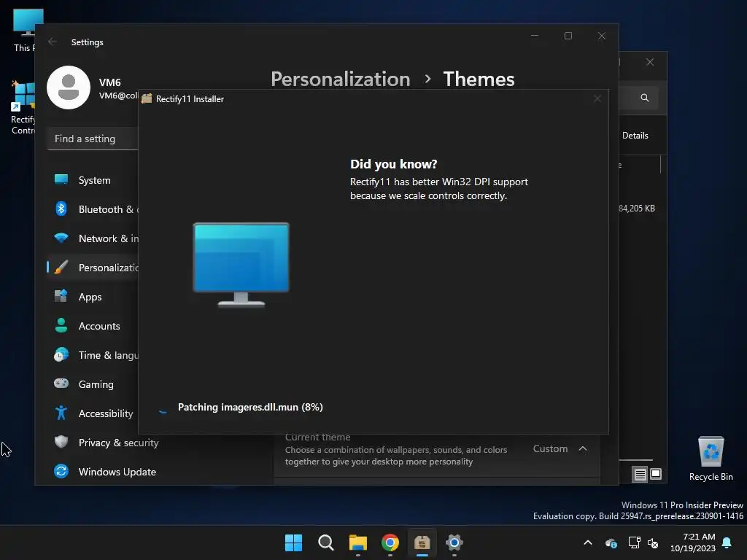Open System settings category
Viewport: 747px width, 560px height.
point(93,180)
